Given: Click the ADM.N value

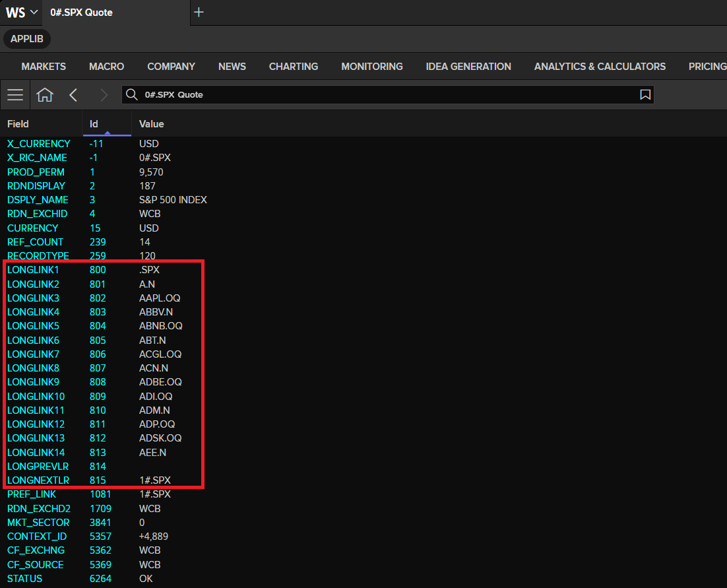Looking at the screenshot, I should tap(154, 410).
